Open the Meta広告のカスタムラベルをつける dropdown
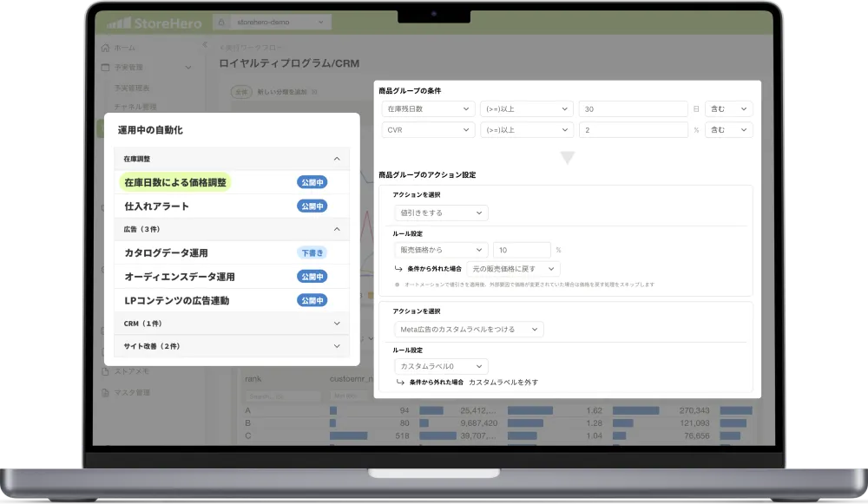 pyautogui.click(x=468, y=330)
